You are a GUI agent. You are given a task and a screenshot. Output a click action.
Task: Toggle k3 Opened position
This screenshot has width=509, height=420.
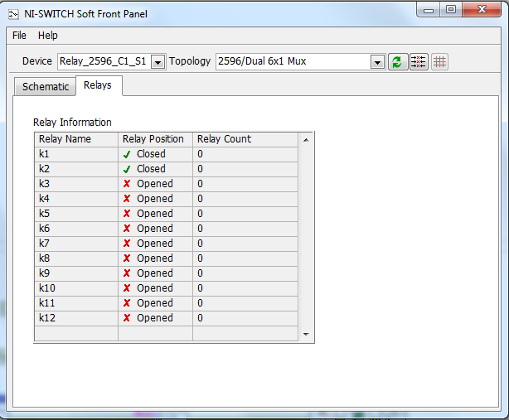(x=156, y=184)
